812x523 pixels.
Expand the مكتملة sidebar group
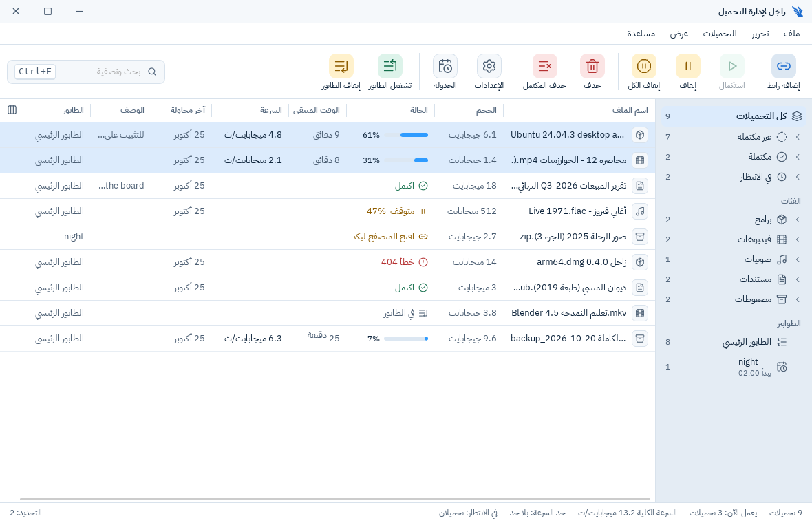pyautogui.click(x=798, y=156)
